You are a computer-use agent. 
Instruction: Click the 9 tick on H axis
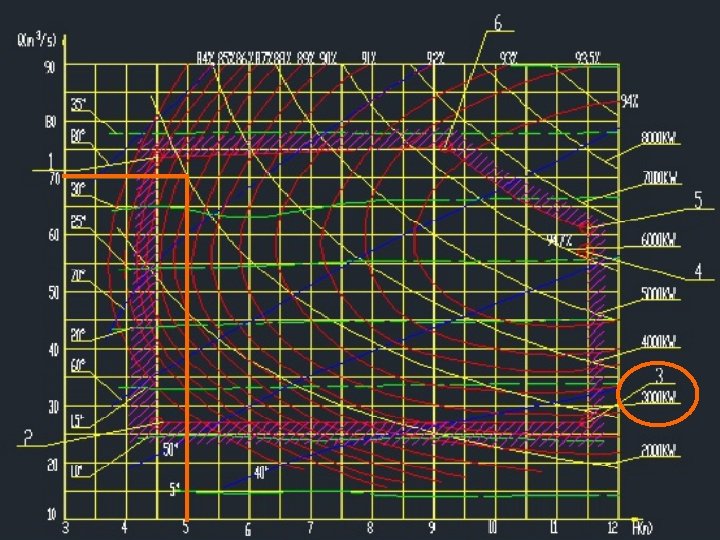432,528
